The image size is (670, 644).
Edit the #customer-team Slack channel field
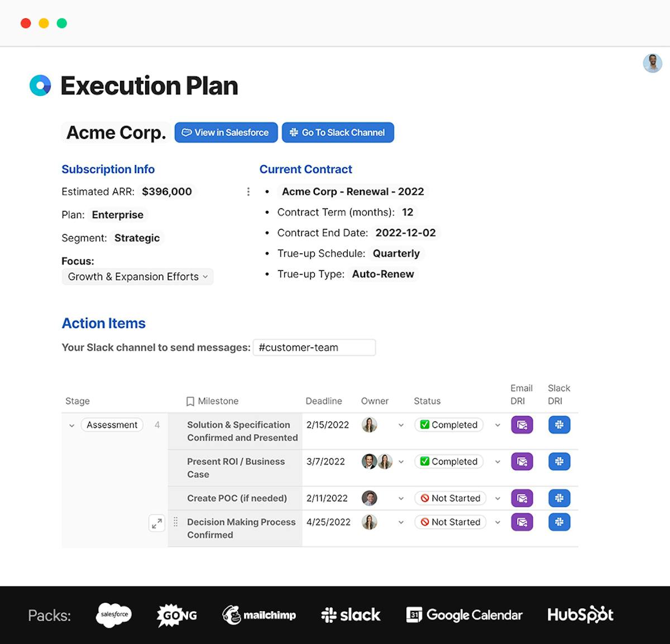pos(314,347)
